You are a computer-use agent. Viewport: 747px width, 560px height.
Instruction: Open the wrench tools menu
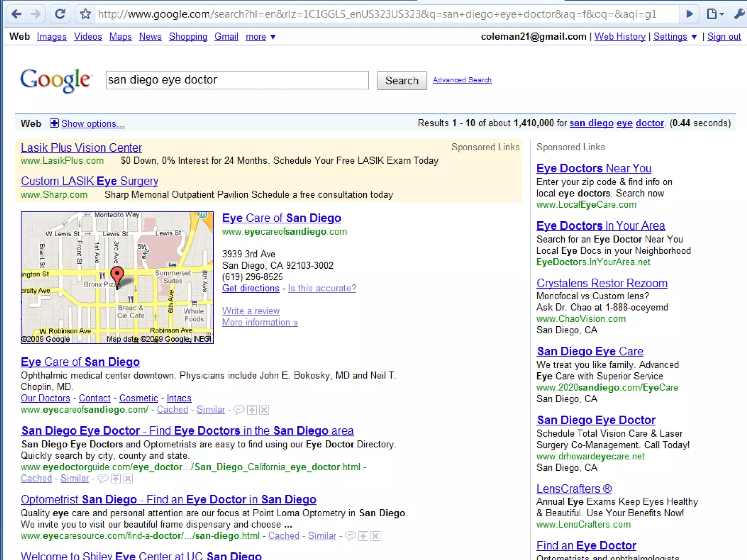pos(739,14)
